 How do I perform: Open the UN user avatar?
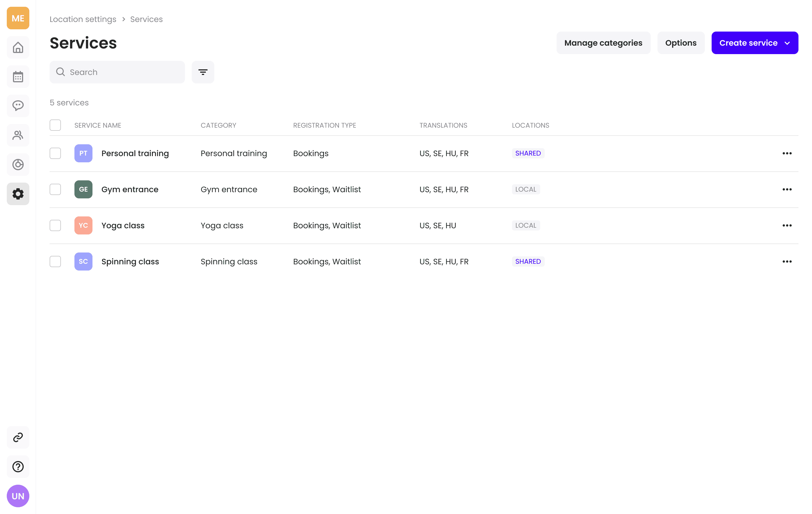pyautogui.click(x=18, y=496)
